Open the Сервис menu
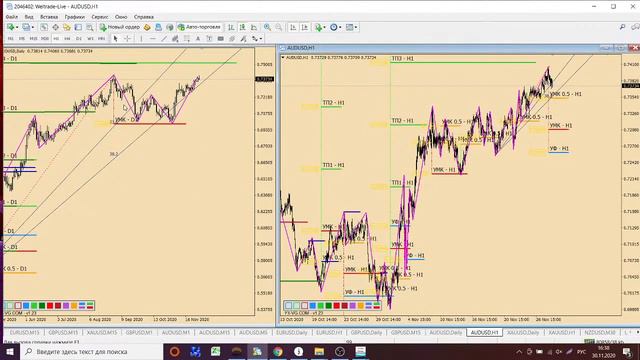640x360 pixels. [x=100, y=17]
